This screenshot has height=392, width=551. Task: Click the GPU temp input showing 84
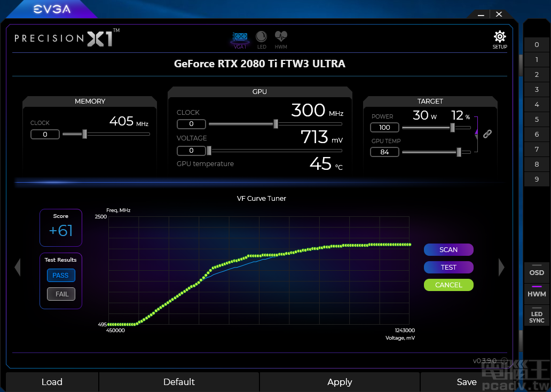(384, 152)
